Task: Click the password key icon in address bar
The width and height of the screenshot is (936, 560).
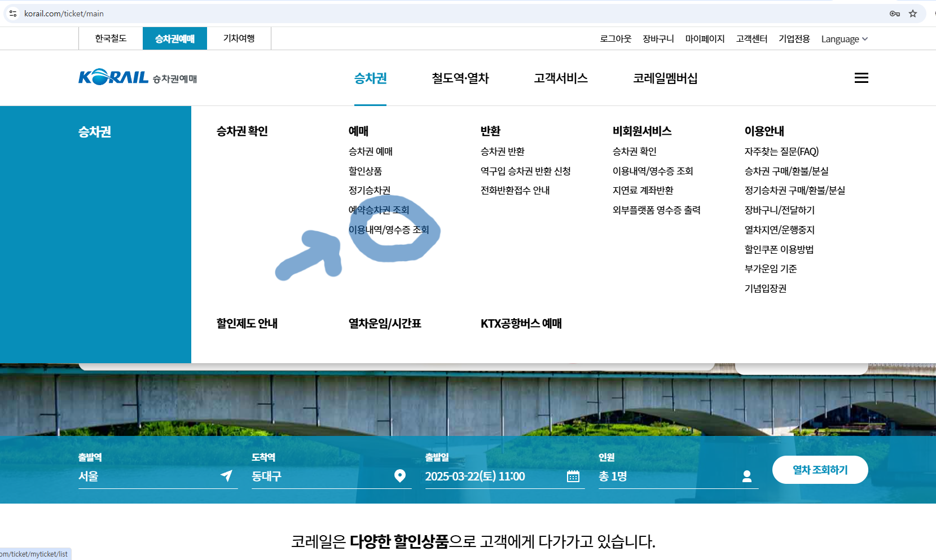Action: coord(895,14)
